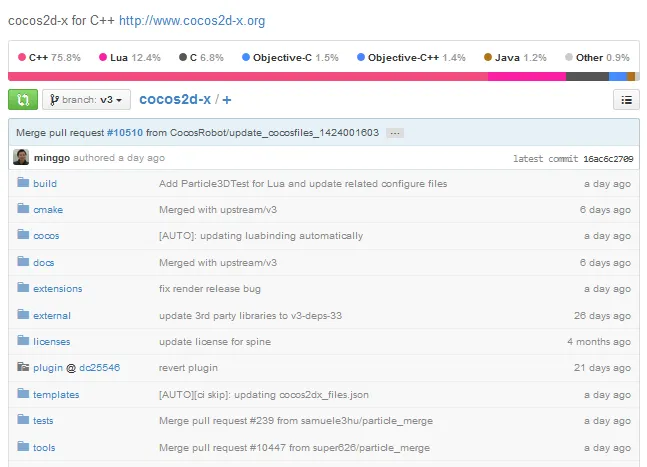
Task: Click the extensions folder icon
Action: pyautogui.click(x=23, y=289)
